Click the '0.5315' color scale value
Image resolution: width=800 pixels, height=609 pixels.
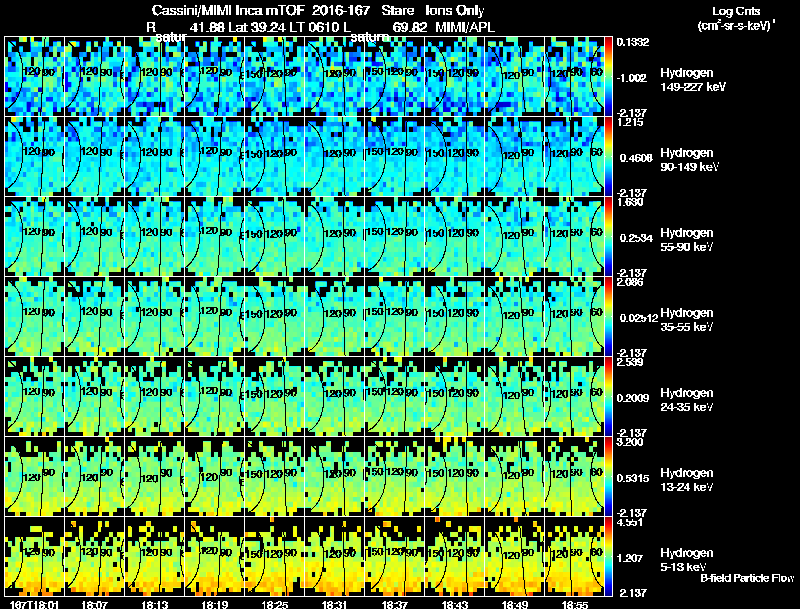pos(635,478)
